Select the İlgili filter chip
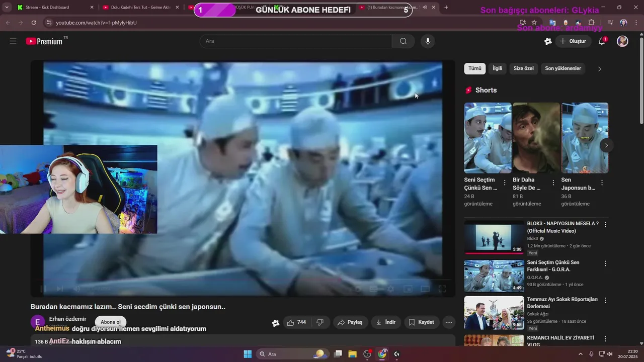Viewport: 644px width, 362px height. point(497,68)
